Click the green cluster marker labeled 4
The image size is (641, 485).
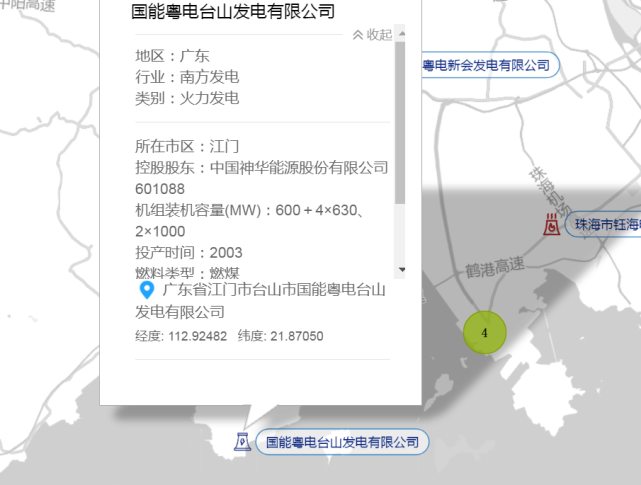[485, 332]
